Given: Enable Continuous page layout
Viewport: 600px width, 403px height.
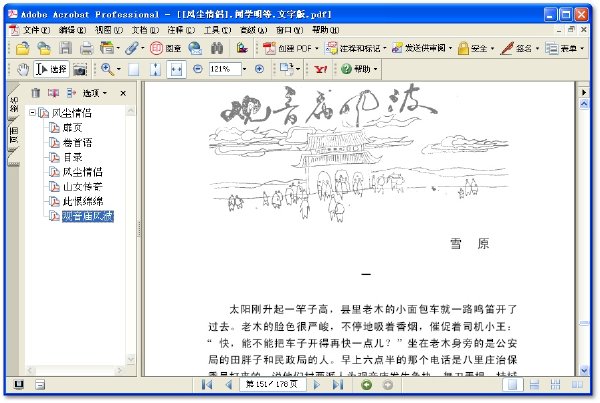Looking at the screenshot, I should coord(534,385).
